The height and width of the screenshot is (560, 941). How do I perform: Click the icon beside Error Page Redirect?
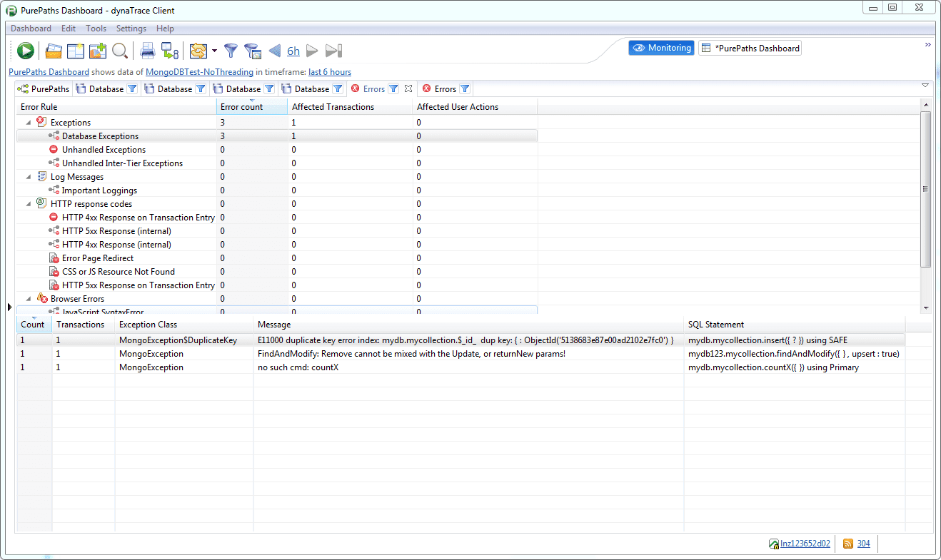click(x=54, y=258)
